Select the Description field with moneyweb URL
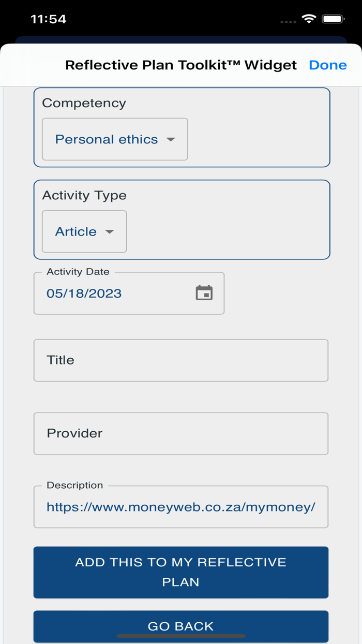Image resolution: width=362 pixels, height=644 pixels. [x=181, y=507]
